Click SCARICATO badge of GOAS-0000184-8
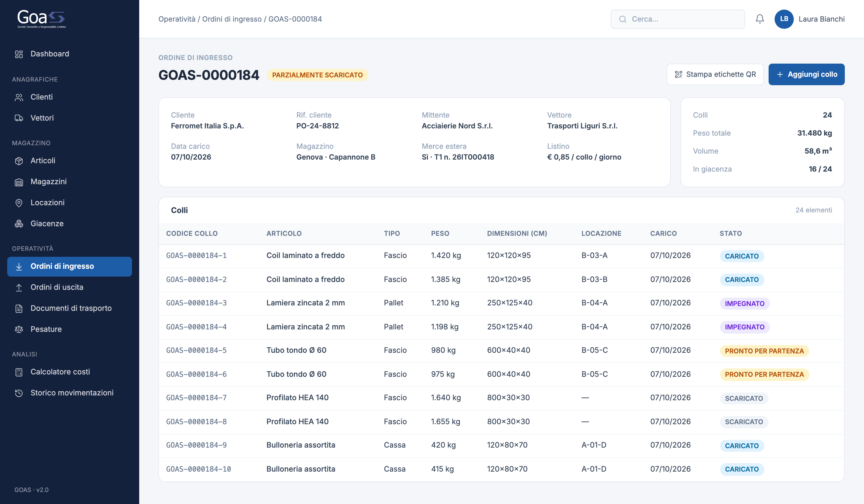Image resolution: width=864 pixels, height=504 pixels. [x=744, y=422]
